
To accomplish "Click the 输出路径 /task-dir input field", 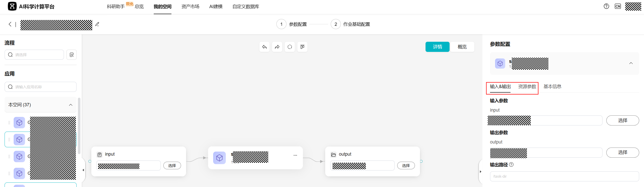I will coord(564,176).
